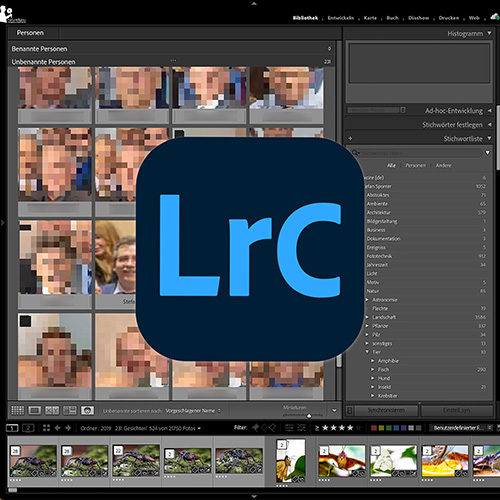Collapse the Tier keyword
500x500 pixels.
[x=367, y=352]
